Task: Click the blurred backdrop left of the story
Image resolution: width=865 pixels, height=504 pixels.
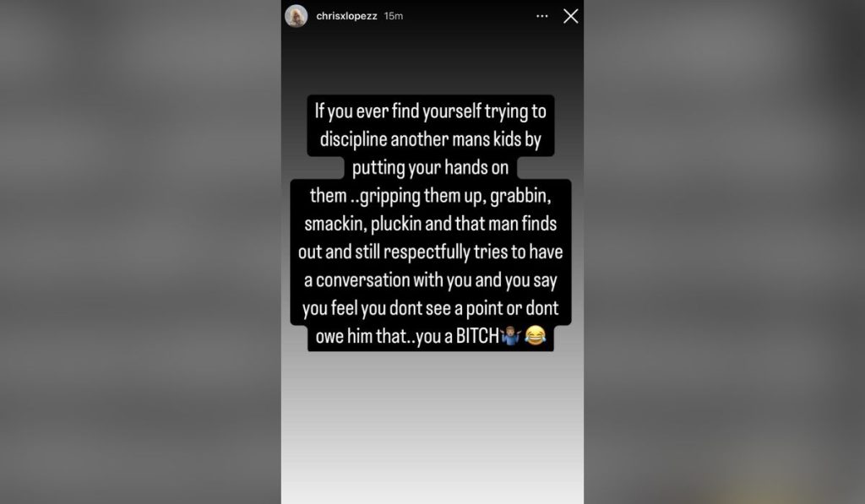Action: [141, 252]
